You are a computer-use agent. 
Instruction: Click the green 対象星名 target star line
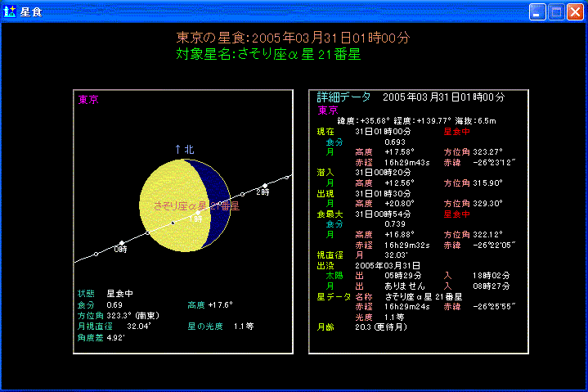(x=268, y=55)
